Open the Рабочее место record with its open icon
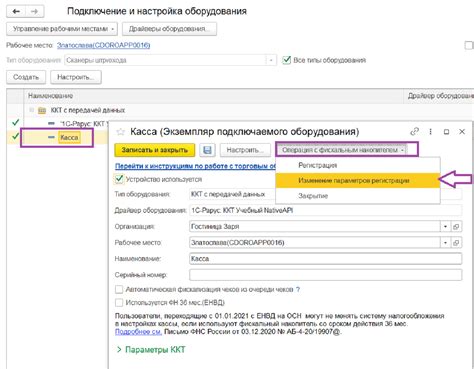The height and width of the screenshot is (369, 474). (456, 243)
